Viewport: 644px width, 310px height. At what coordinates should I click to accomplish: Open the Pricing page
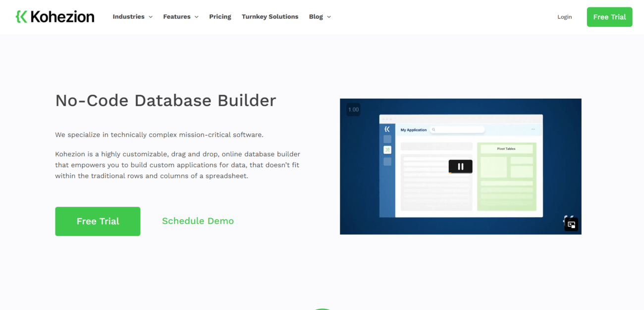220,17
